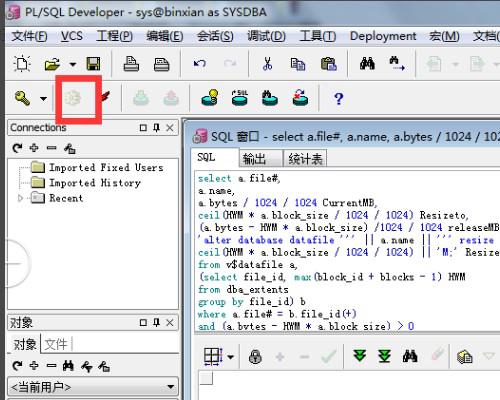
Task: Click the binoculars find icon in object browser
Action: (x=68, y=366)
